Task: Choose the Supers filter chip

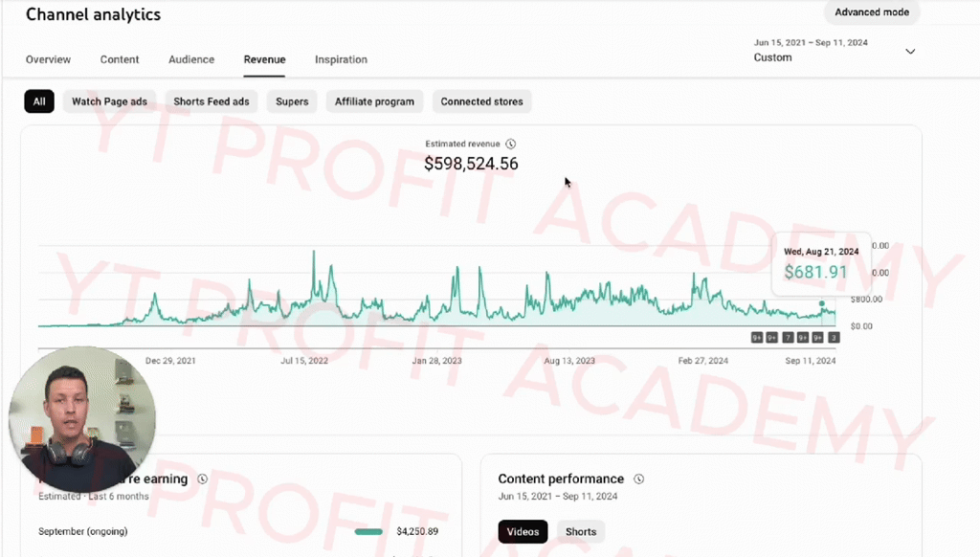Action: (292, 101)
